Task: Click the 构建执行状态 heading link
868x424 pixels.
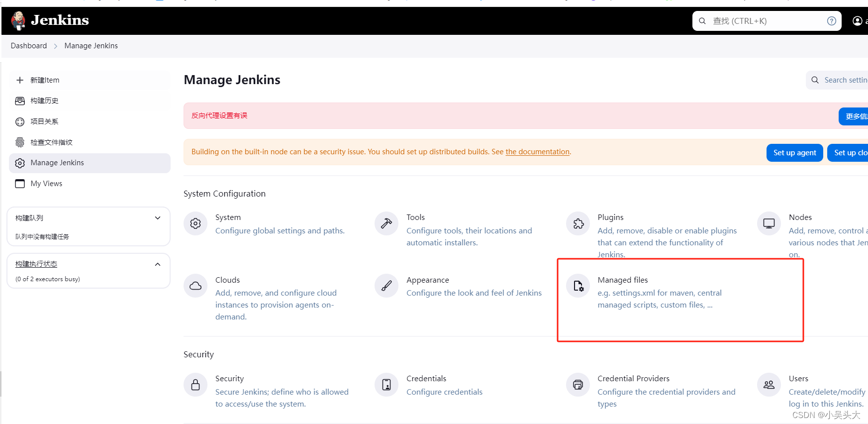Action: click(36, 264)
